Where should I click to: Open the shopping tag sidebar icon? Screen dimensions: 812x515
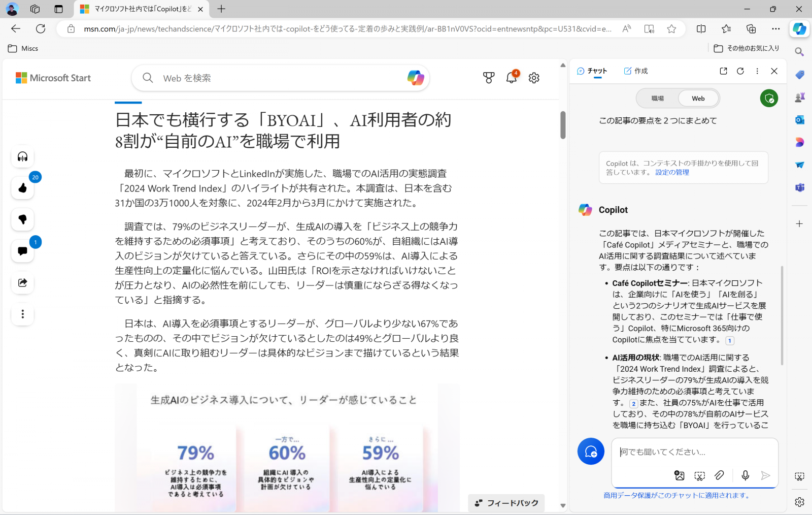pos(799,75)
